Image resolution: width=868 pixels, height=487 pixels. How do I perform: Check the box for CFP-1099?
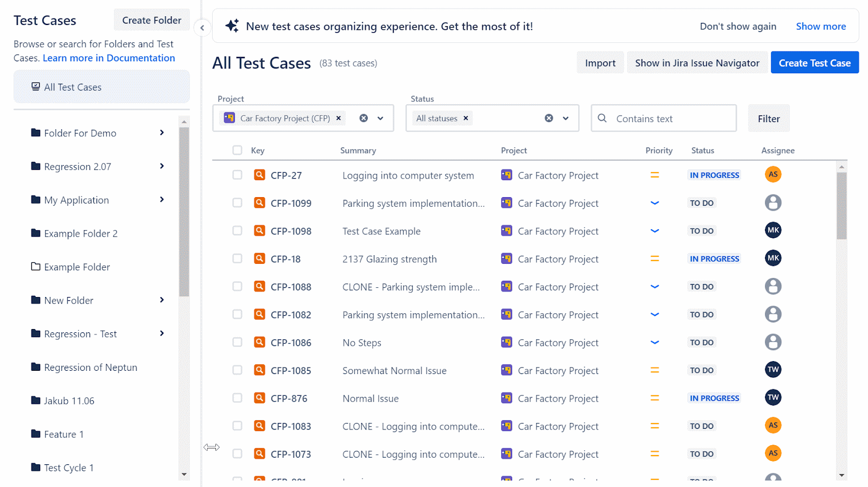coord(237,203)
